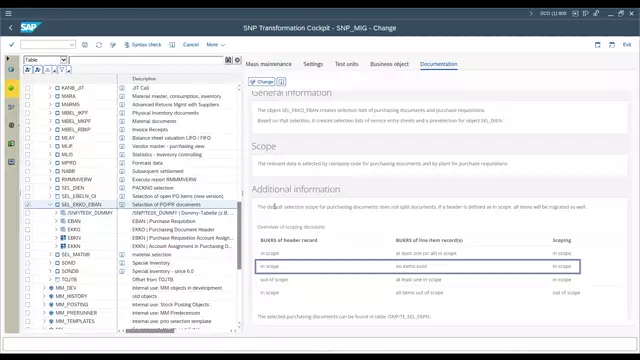Tick the checkbox for KANB_JIT
The height and width of the screenshot is (360, 640).
(x=27, y=88)
